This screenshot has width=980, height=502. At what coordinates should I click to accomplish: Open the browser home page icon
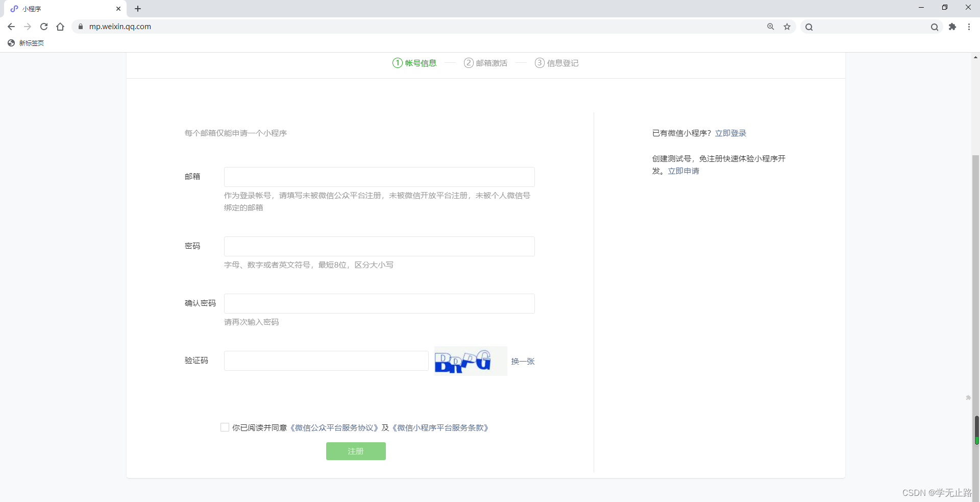pyautogui.click(x=60, y=27)
